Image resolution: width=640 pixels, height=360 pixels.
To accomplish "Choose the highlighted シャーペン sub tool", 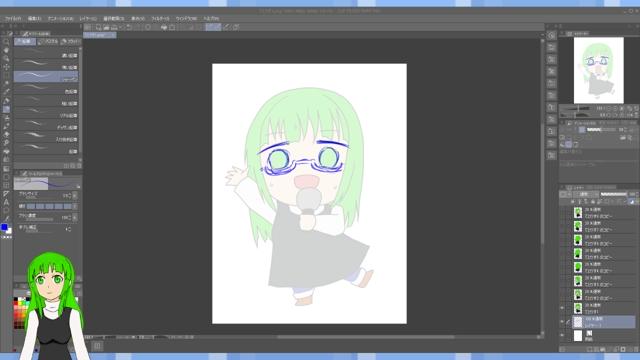I will pyautogui.click(x=46, y=76).
